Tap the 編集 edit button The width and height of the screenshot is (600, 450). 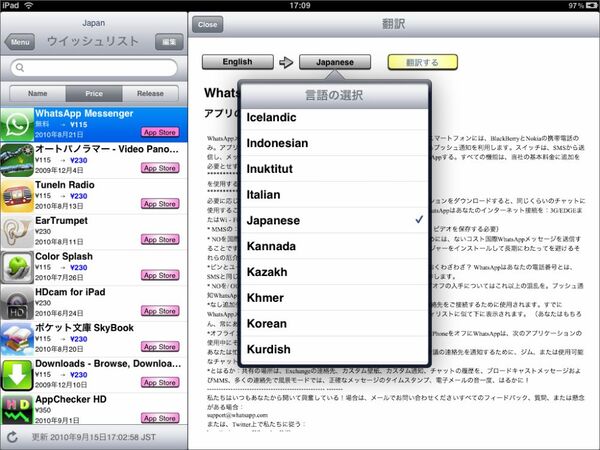pos(169,42)
